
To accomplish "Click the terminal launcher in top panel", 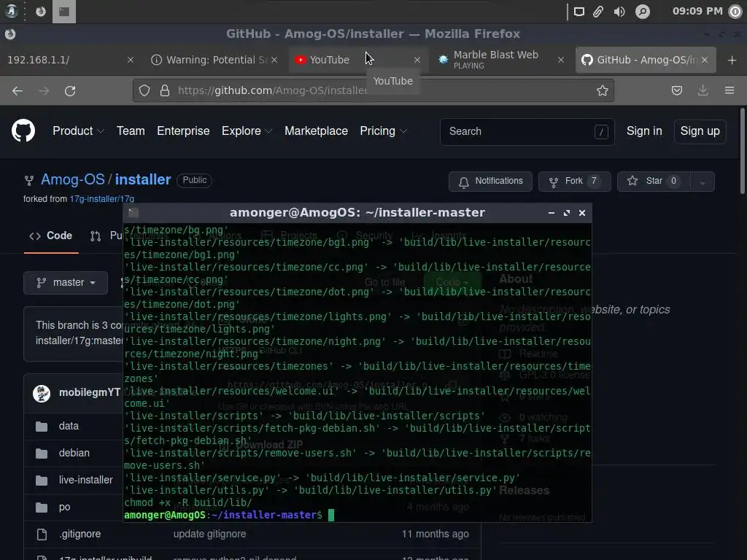I will [64, 12].
